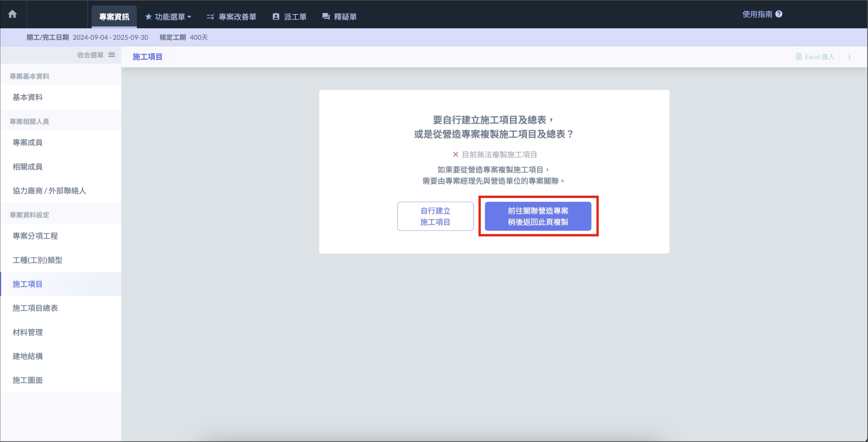Click the 派工單 badge icon

click(276, 17)
